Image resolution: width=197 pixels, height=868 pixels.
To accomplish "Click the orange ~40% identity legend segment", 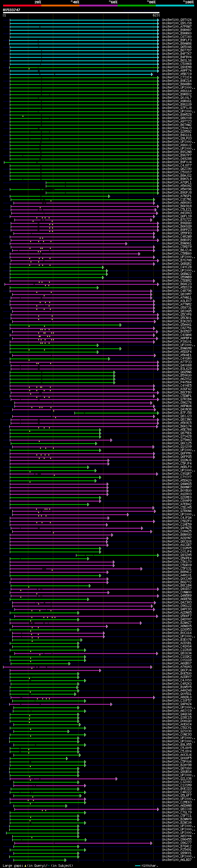I will coord(60,6).
